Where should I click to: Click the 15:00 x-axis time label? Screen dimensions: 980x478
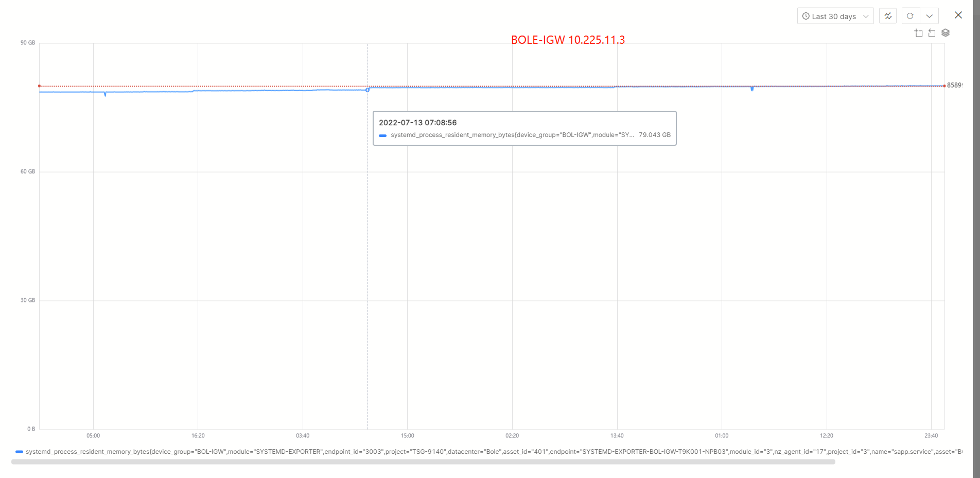tap(407, 436)
